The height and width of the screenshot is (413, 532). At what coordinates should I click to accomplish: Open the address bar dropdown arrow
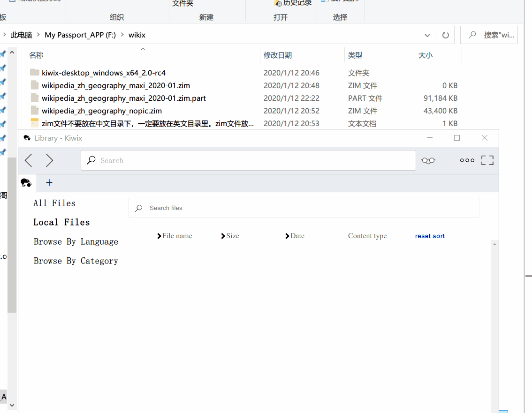[x=427, y=35]
